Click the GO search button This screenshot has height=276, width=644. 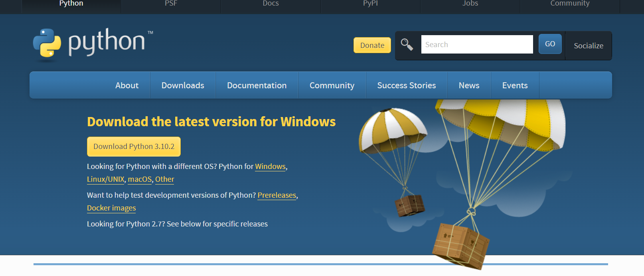point(550,44)
